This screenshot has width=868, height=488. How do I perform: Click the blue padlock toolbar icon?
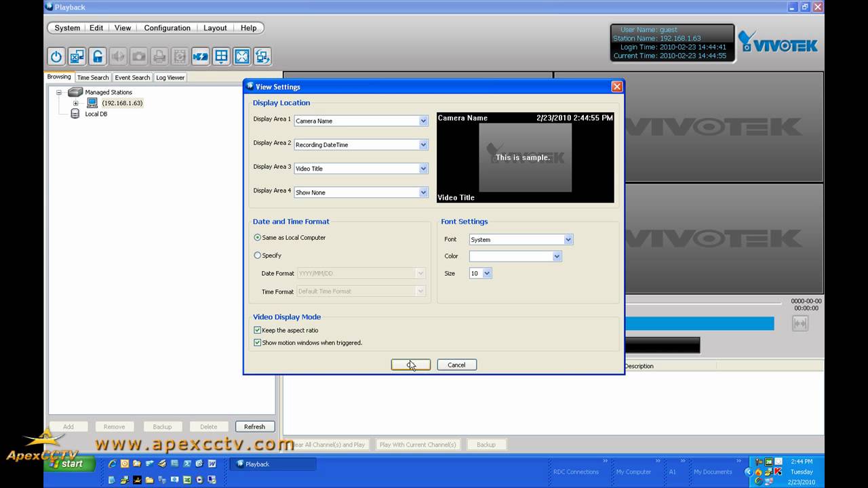pos(98,57)
